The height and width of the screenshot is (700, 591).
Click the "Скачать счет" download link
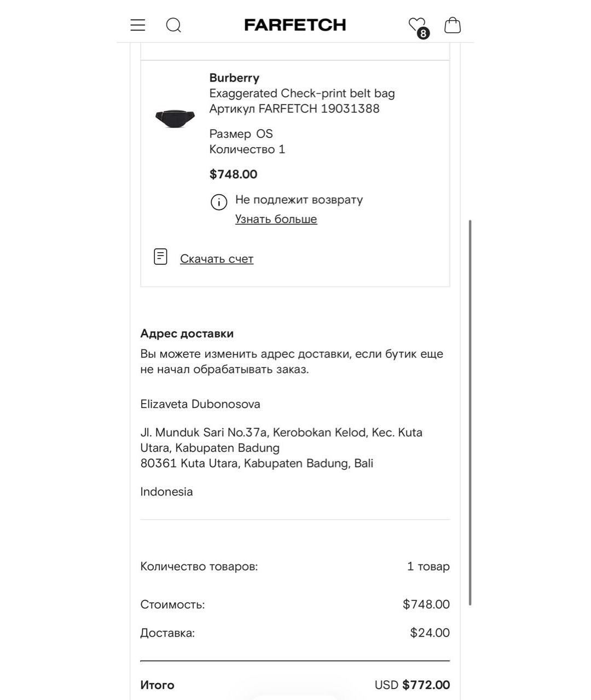tap(217, 259)
